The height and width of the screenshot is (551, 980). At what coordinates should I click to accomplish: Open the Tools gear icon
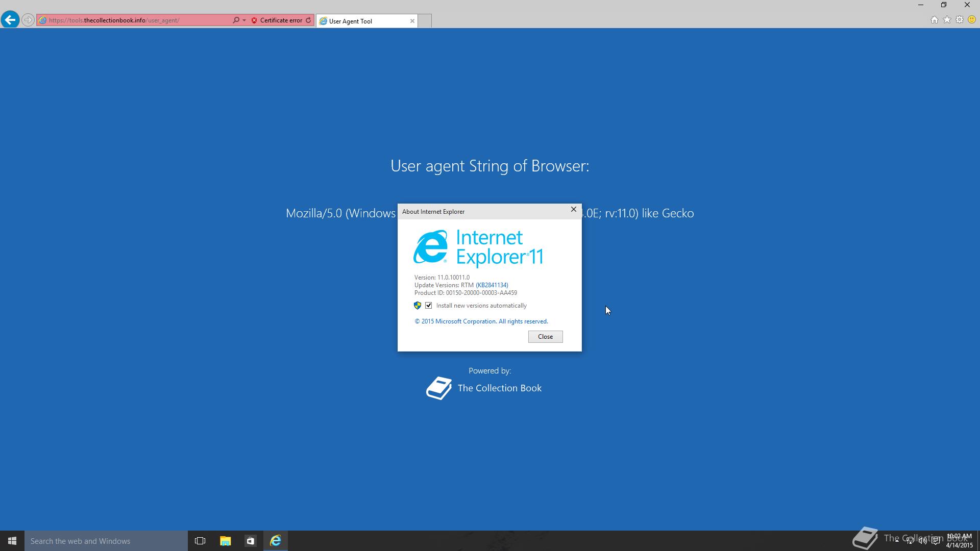(x=960, y=20)
